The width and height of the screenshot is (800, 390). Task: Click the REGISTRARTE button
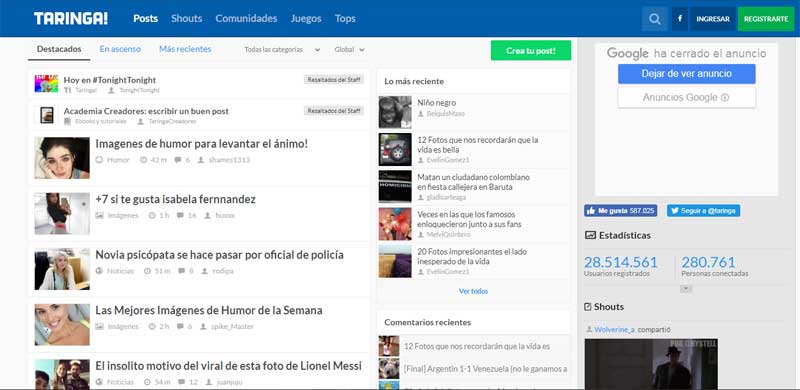pyautogui.click(x=766, y=19)
